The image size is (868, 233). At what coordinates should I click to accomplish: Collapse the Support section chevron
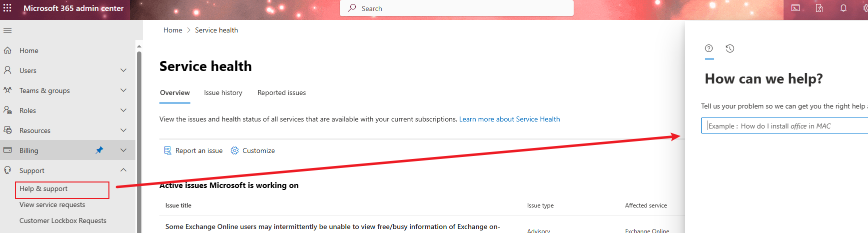(123, 170)
